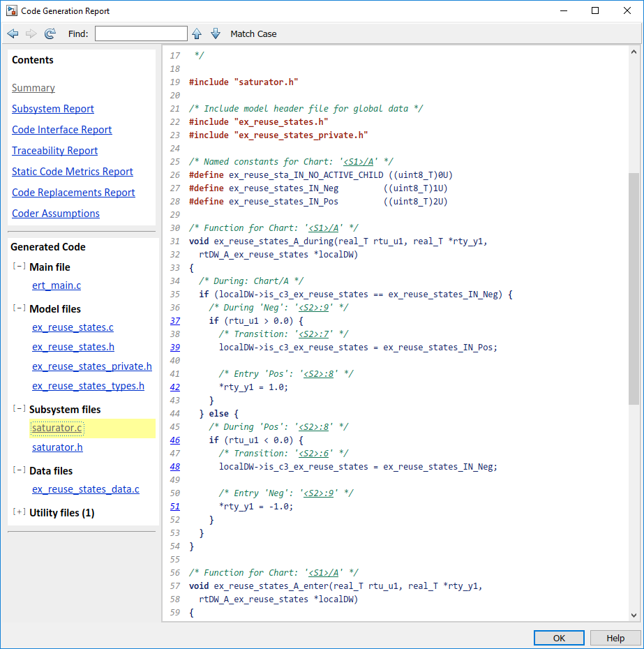Open saturator.h from Subsystem files
The image size is (644, 649).
pyautogui.click(x=57, y=447)
